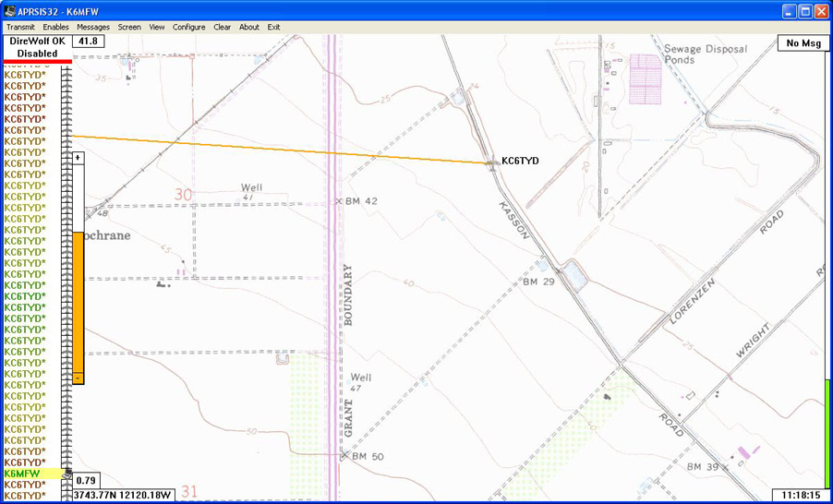Screen dimensions: 833x504
Task: Open the Transmit menu
Action: tap(19, 27)
